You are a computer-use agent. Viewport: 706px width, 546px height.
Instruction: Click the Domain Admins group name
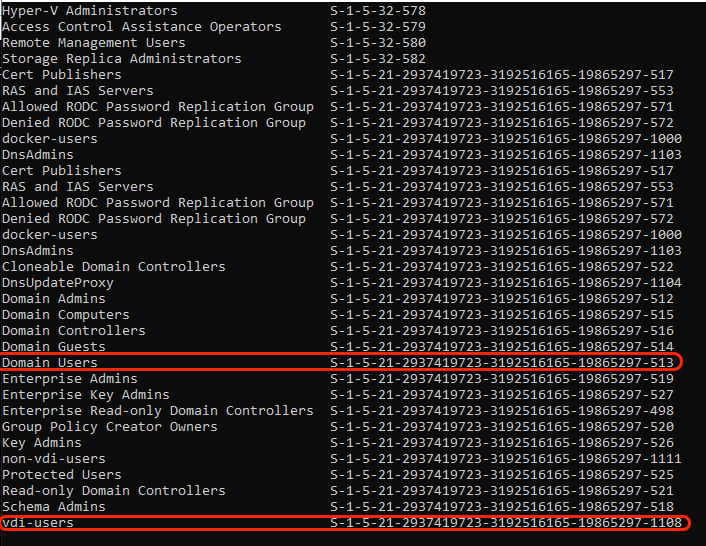pyautogui.click(x=53, y=299)
